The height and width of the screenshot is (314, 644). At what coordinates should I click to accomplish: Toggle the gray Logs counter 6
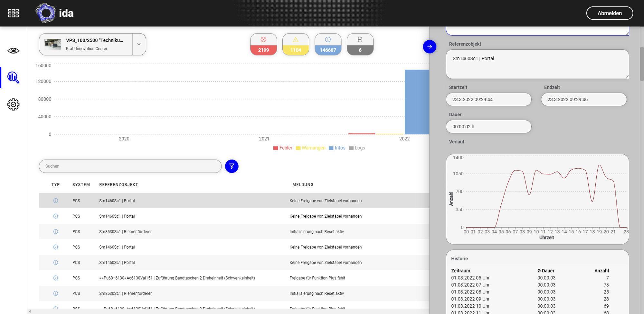tap(360, 44)
